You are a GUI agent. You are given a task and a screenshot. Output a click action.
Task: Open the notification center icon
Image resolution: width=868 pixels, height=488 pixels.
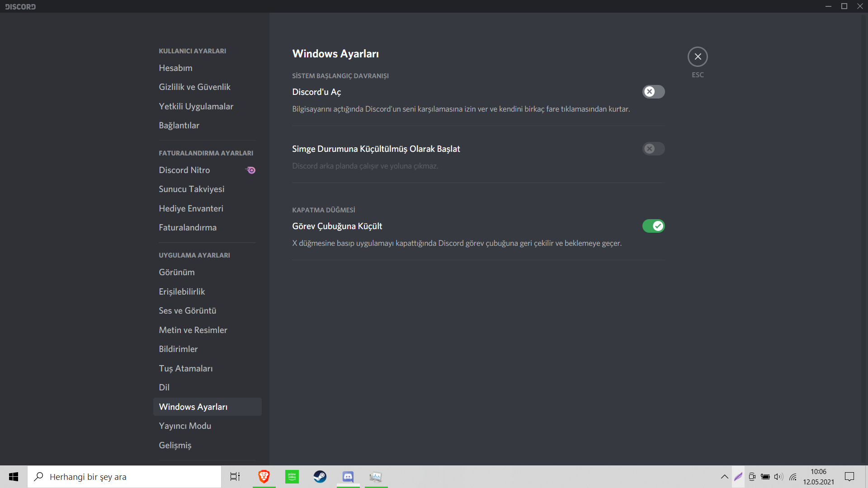click(849, 477)
